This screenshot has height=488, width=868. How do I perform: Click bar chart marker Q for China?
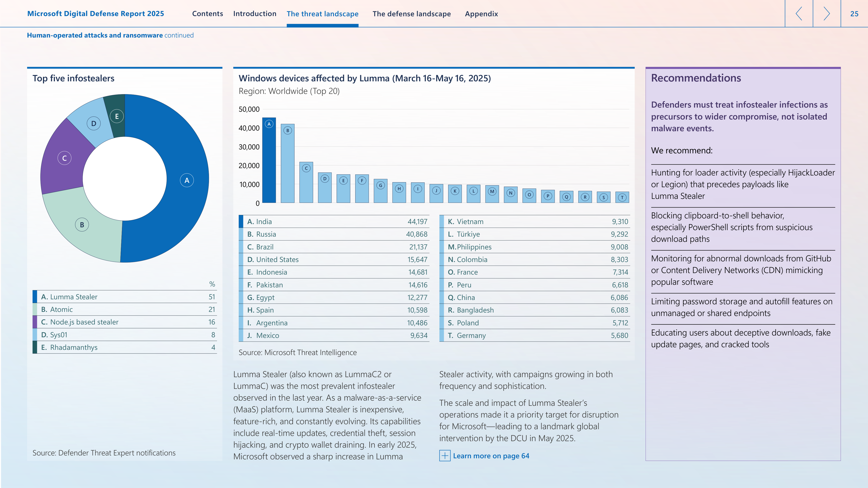[x=566, y=197]
